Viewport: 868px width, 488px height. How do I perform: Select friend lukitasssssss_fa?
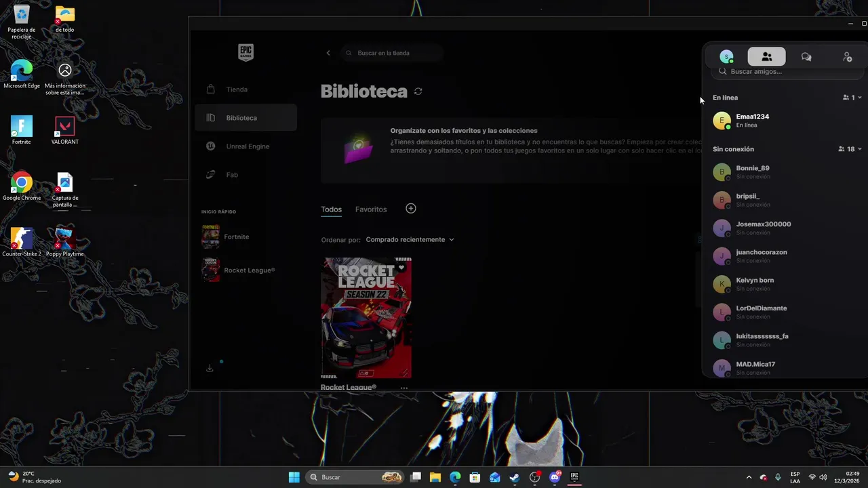click(x=786, y=340)
